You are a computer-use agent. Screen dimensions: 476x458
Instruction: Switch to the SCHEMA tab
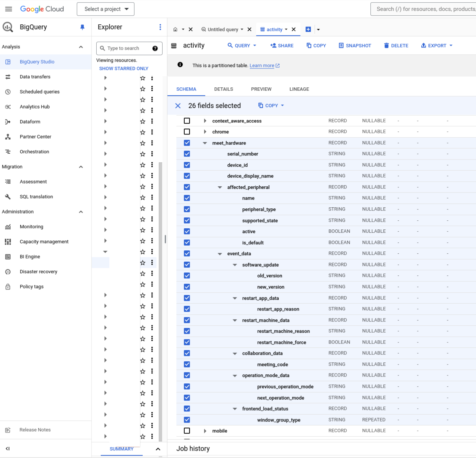[x=186, y=89]
